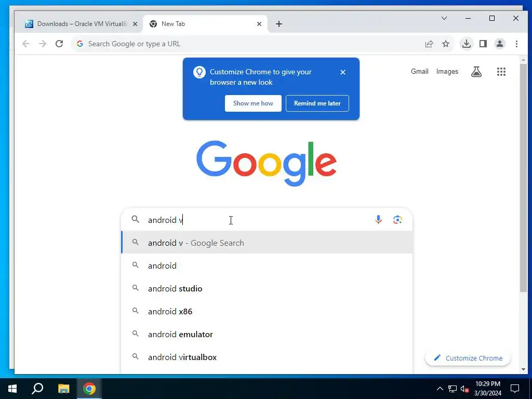This screenshot has height=399, width=532.
Task: Open the three-dot Chrome menu
Action: coord(516,44)
